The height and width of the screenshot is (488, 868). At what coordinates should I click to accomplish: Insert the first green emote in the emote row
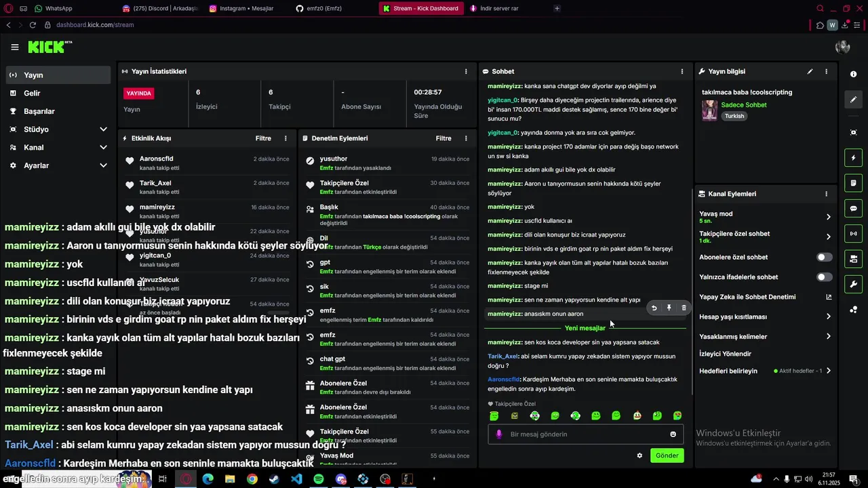[494, 415]
